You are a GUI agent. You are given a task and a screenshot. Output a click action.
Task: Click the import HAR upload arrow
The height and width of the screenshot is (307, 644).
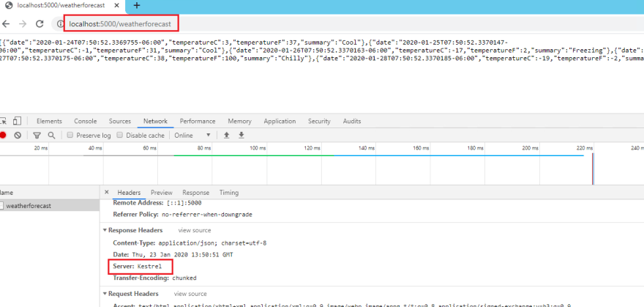point(227,136)
